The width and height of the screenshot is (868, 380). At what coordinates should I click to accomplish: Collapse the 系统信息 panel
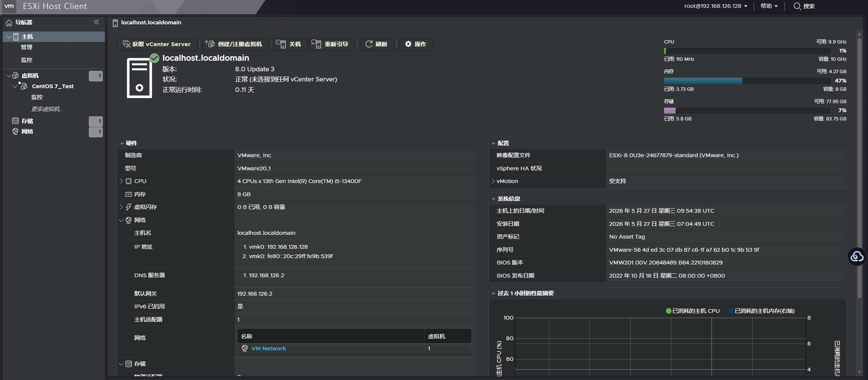[x=493, y=199]
